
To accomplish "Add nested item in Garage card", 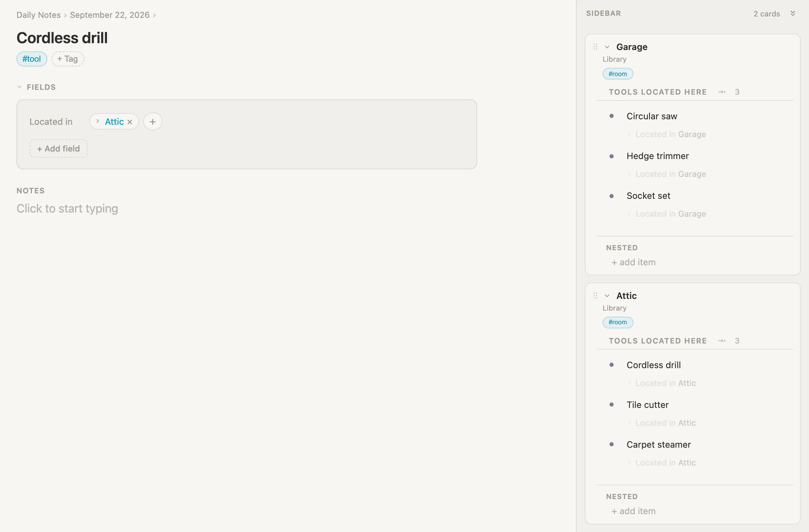I will coord(633,262).
